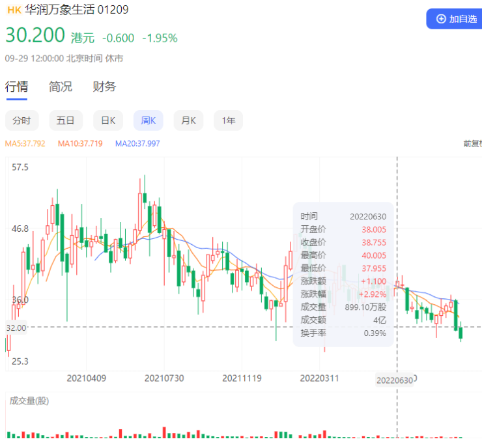Switch to the 行情 tab
The width and height of the screenshot is (482, 448).
pos(16,87)
